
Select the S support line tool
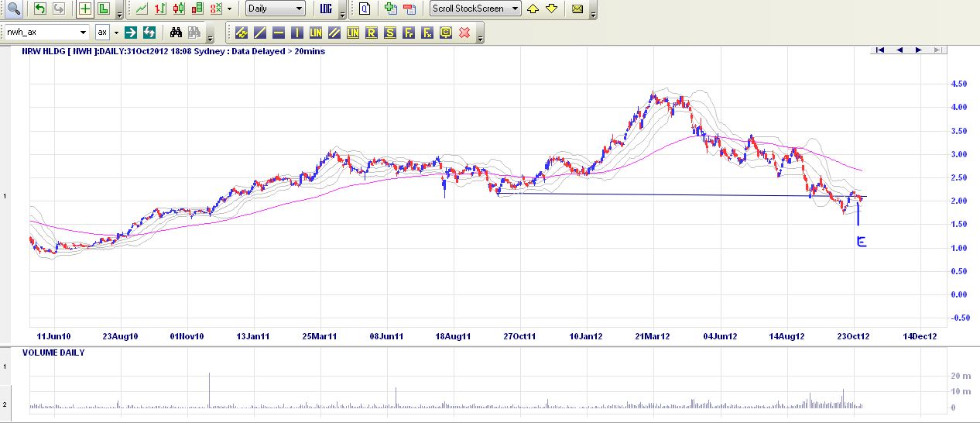click(x=389, y=33)
